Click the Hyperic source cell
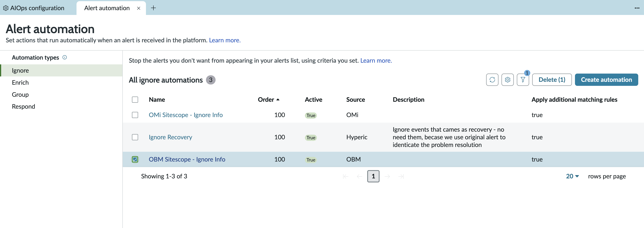 coord(357,137)
